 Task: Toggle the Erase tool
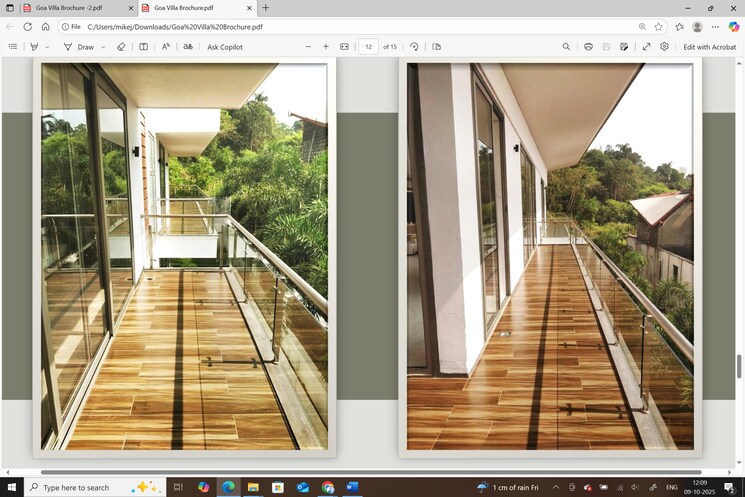(121, 47)
